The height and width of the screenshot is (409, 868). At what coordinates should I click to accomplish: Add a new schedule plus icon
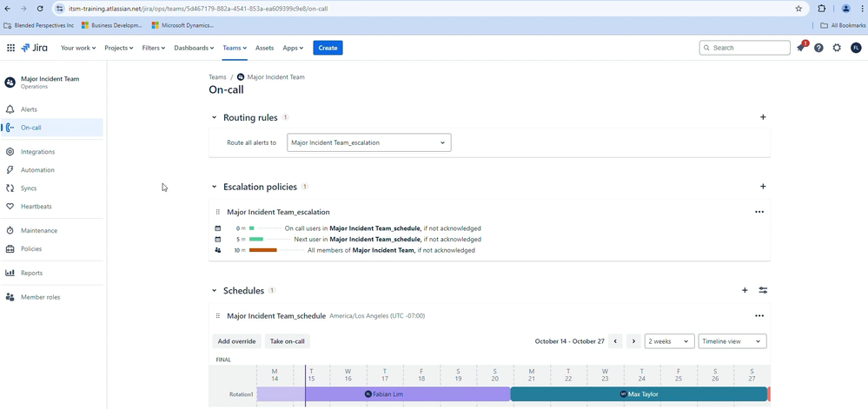[745, 290]
